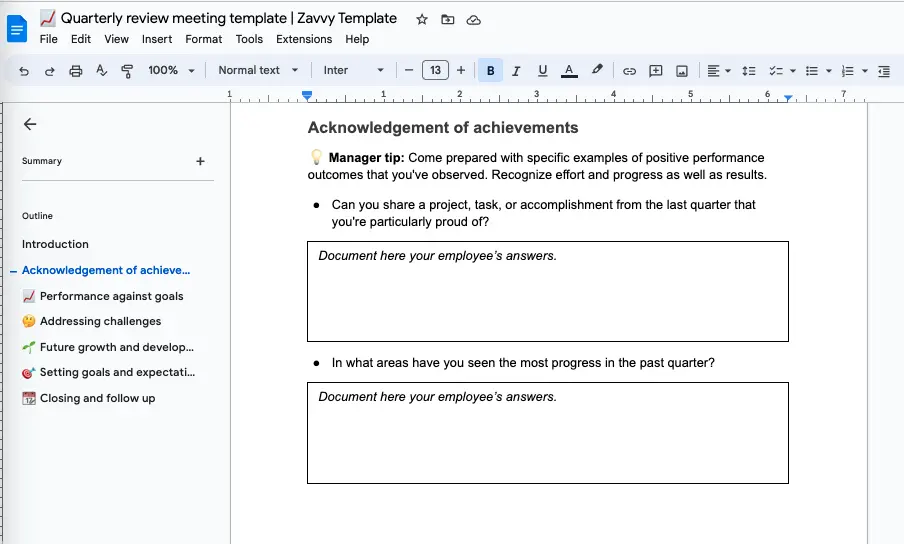This screenshot has width=904, height=544.
Task: Insert a link with chain icon
Action: pyautogui.click(x=629, y=71)
